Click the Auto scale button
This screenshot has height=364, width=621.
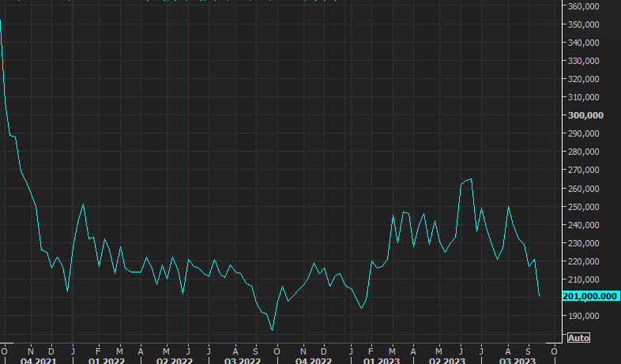[x=578, y=338]
